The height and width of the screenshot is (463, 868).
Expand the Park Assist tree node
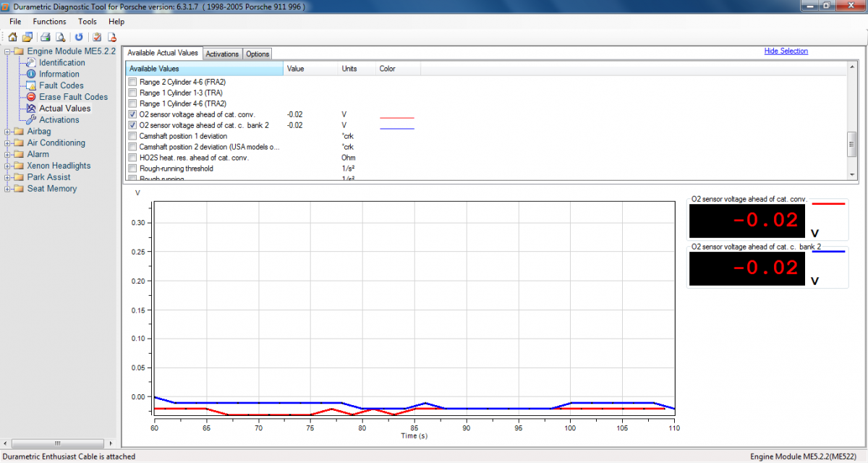[x=8, y=177]
